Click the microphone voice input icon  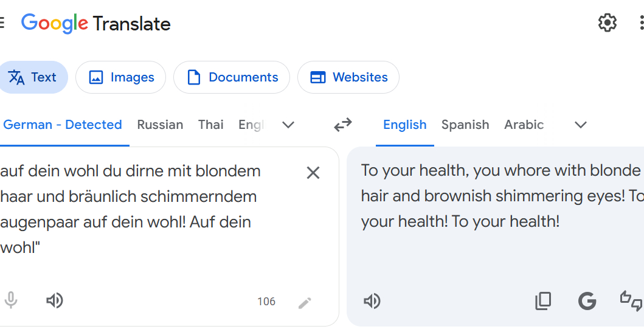tap(11, 300)
